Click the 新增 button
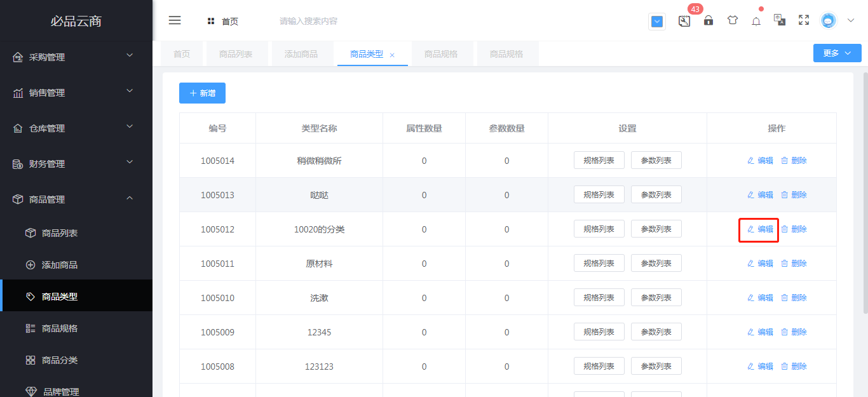 point(202,93)
